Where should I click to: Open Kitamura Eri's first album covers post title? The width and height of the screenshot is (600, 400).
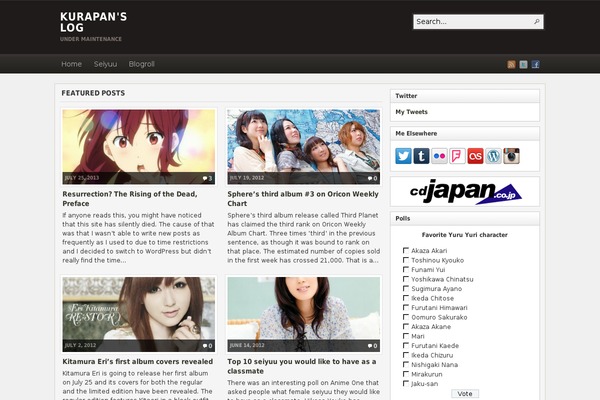(138, 361)
